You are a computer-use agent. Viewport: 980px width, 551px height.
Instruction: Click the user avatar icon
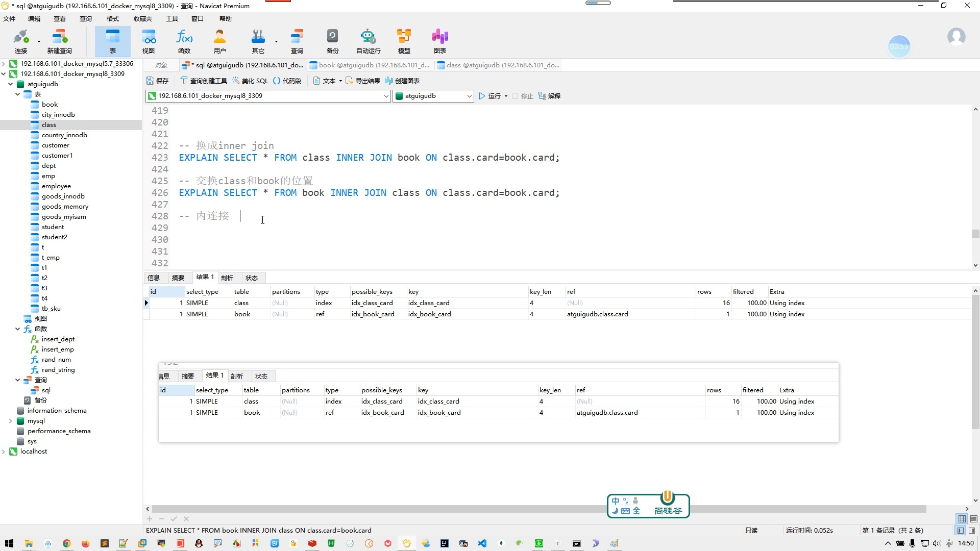956,37
